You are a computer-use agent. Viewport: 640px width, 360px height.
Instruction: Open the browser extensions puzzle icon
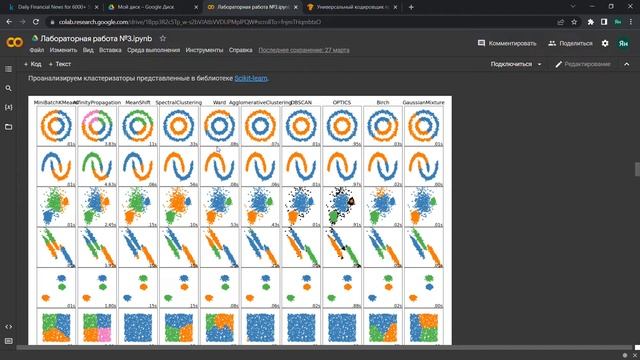(x=591, y=22)
